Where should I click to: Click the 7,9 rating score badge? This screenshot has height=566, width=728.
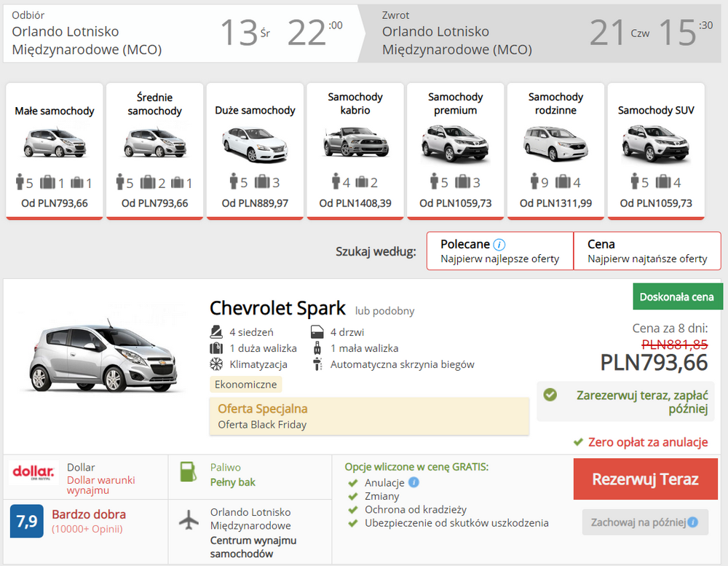pyautogui.click(x=26, y=520)
